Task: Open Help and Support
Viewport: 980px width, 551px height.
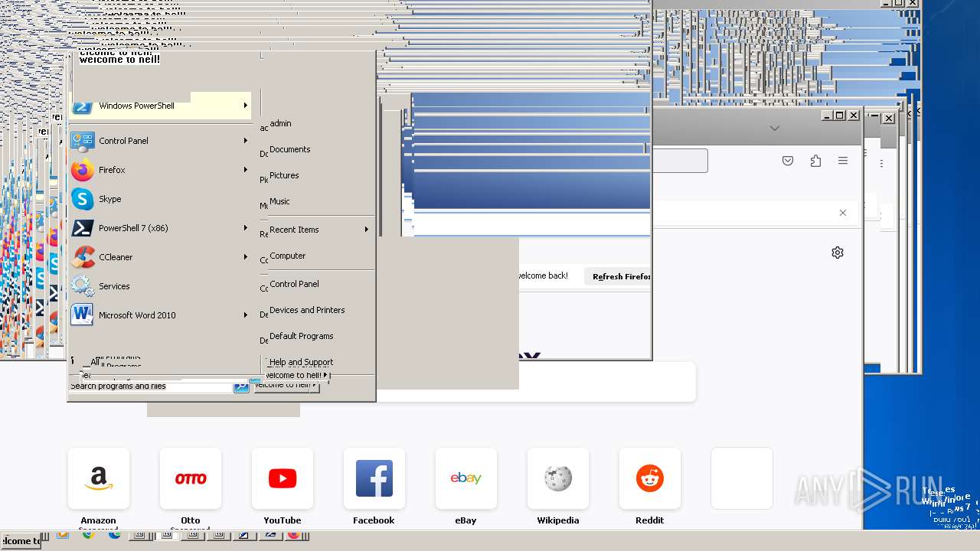Action: [301, 362]
